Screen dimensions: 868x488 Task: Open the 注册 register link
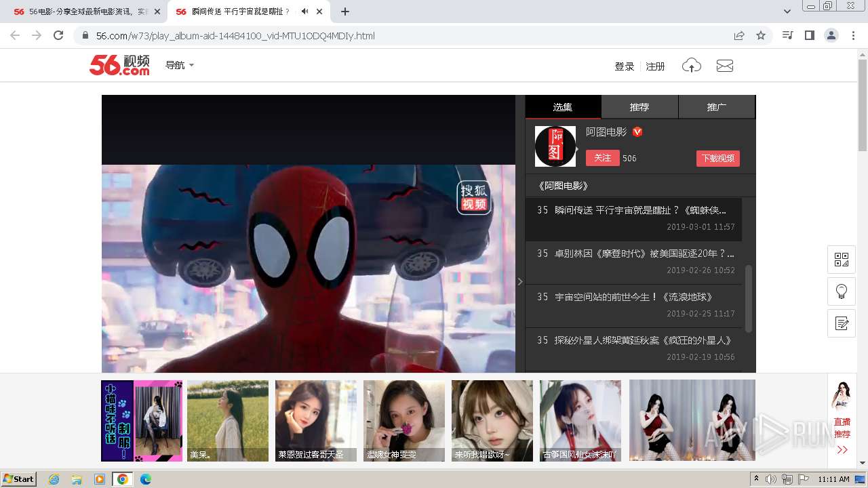(655, 66)
